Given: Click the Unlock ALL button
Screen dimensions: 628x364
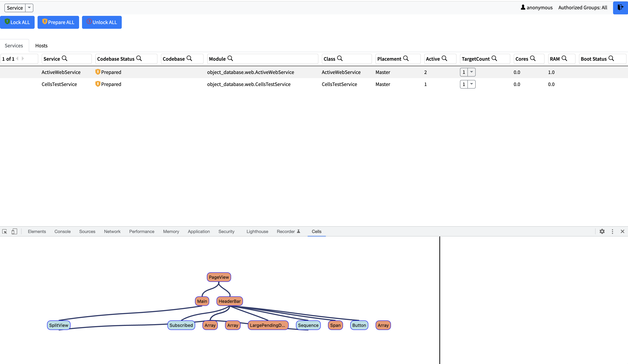Looking at the screenshot, I should (x=102, y=22).
